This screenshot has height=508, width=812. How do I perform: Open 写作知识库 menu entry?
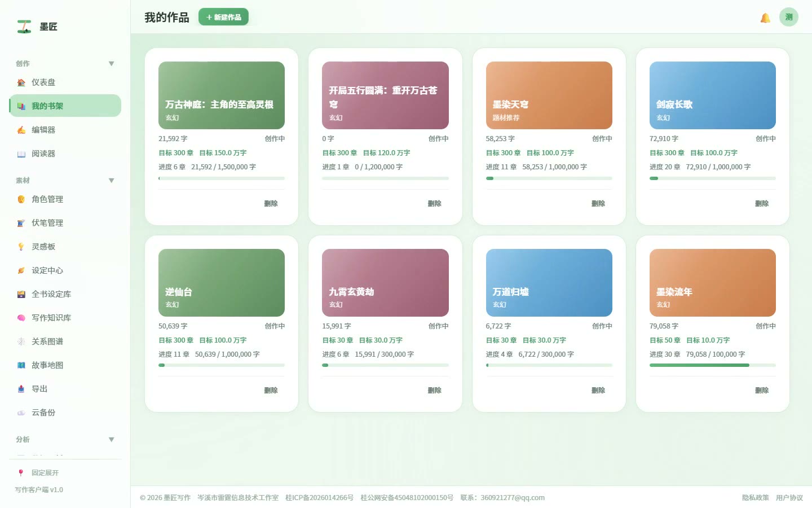65,318
